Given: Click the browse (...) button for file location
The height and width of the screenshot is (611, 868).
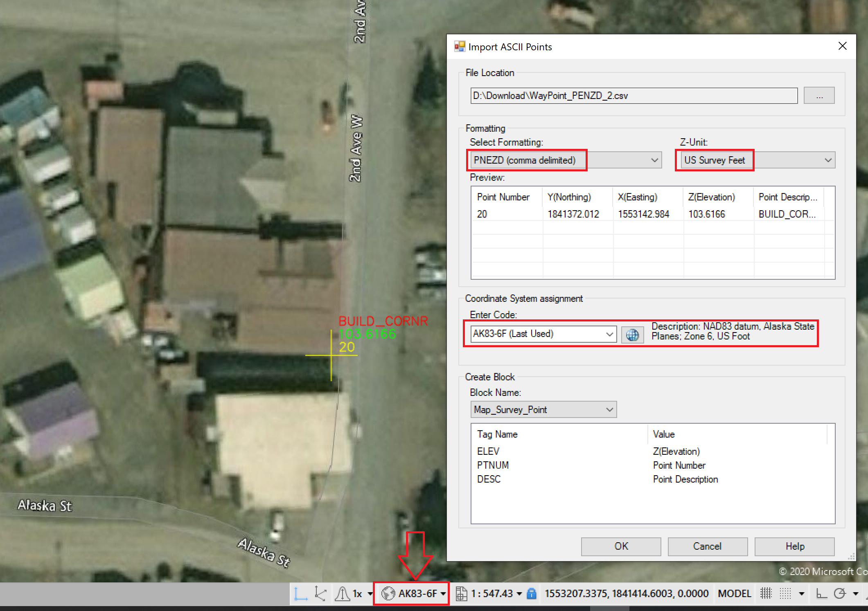Looking at the screenshot, I should point(819,96).
